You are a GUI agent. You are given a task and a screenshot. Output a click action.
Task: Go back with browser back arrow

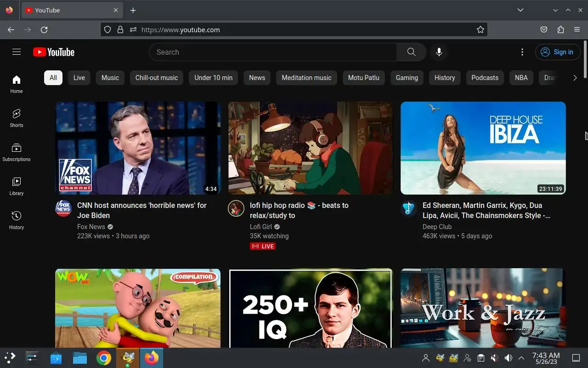point(11,29)
